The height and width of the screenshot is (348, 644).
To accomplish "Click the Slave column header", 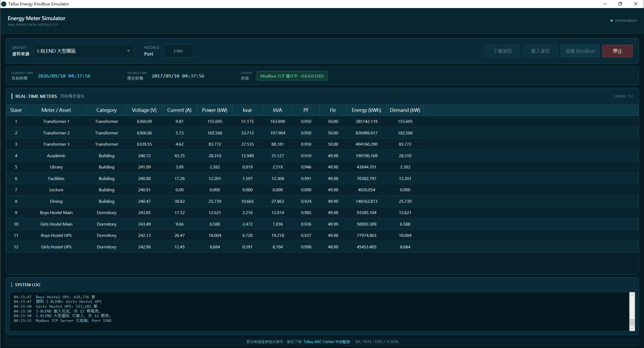I will click(x=16, y=110).
